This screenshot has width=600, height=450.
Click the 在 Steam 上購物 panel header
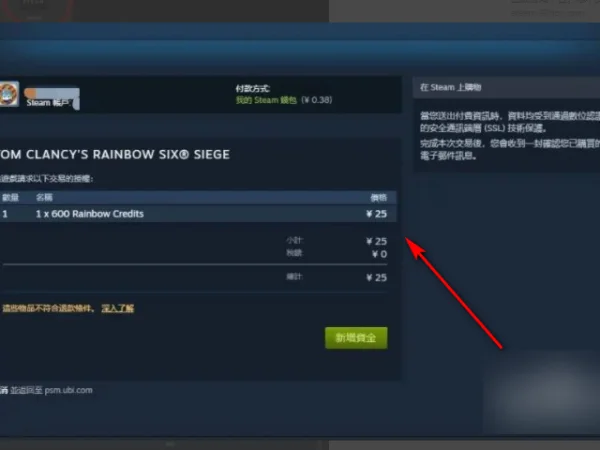[x=450, y=87]
